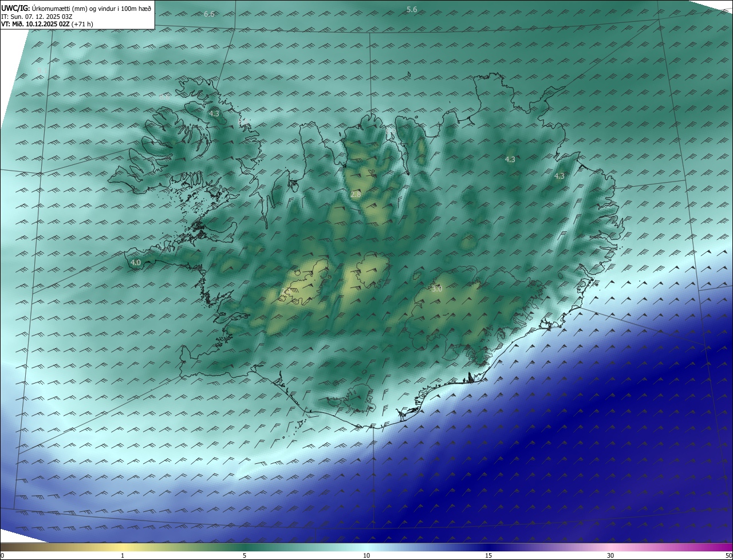
Task: Click the title 'UWC/IG: Úrkomumætti (mm) og vindur' line
Action: 76,8
